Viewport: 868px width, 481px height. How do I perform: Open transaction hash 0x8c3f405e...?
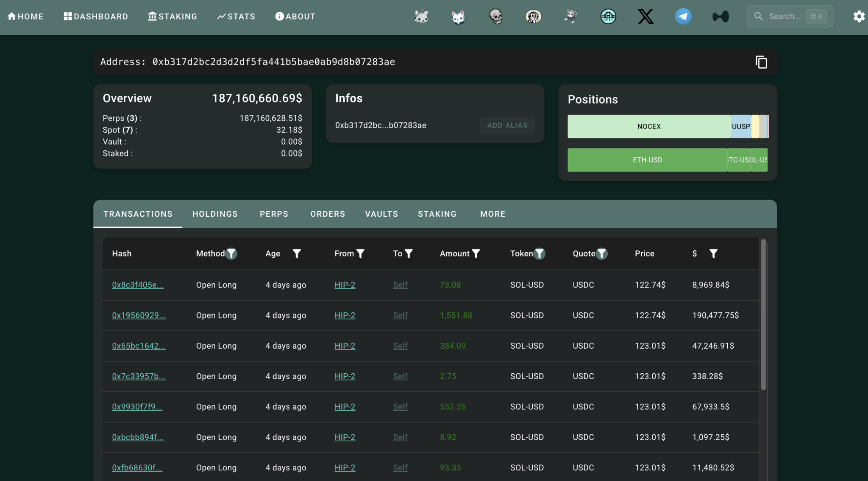point(137,285)
